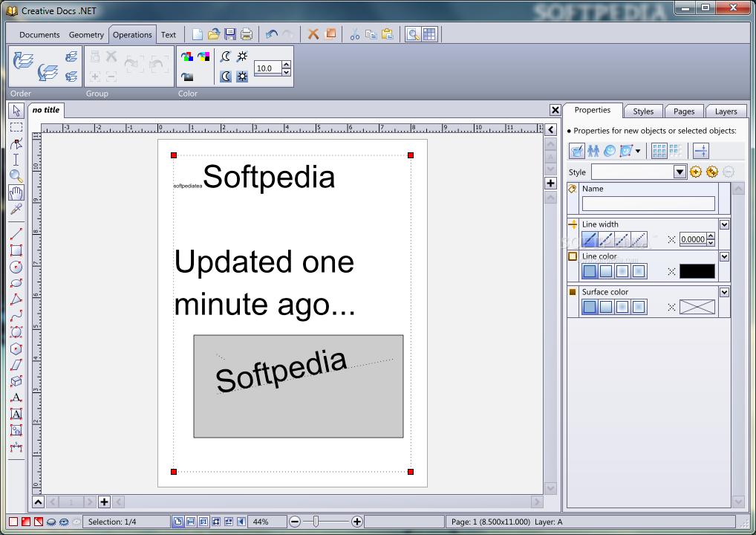Expand the Surface color property options
The width and height of the screenshot is (756, 535).
click(x=724, y=292)
